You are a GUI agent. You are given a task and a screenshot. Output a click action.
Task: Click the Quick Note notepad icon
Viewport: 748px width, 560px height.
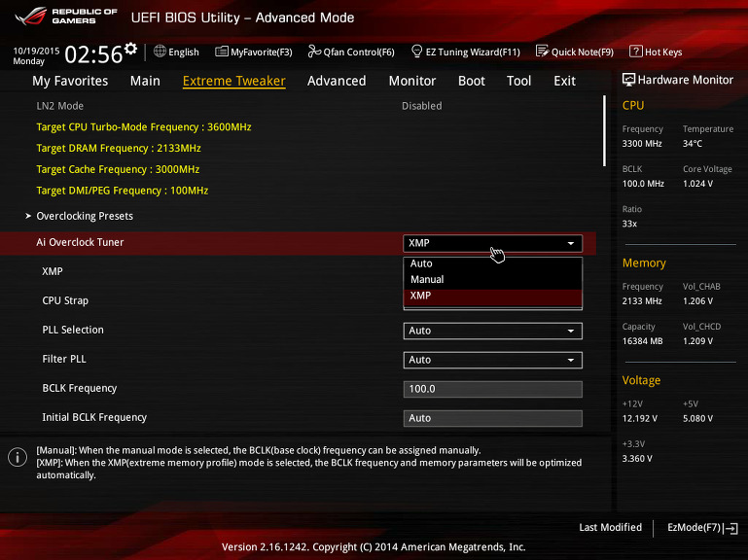[542, 51]
